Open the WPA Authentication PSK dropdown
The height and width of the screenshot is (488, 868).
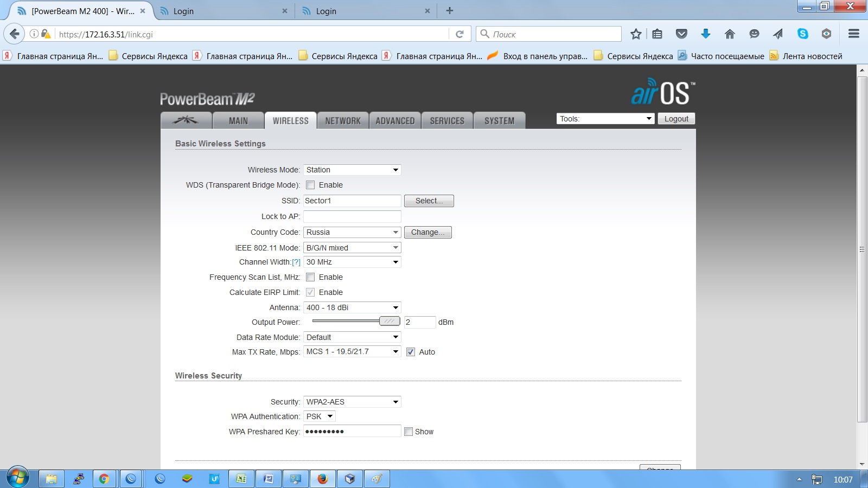click(320, 416)
